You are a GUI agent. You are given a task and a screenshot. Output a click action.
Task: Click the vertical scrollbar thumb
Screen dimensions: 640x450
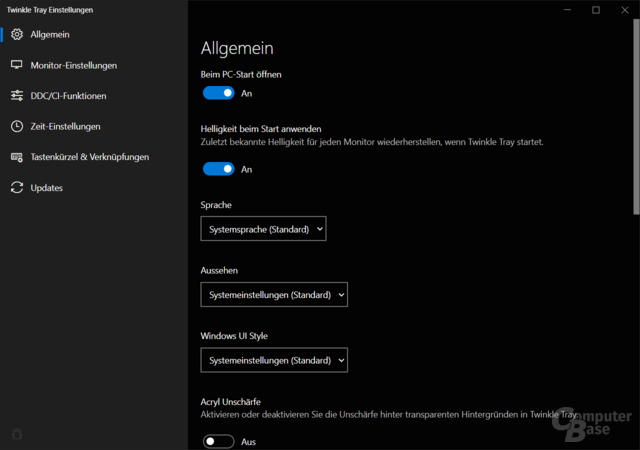(x=636, y=120)
